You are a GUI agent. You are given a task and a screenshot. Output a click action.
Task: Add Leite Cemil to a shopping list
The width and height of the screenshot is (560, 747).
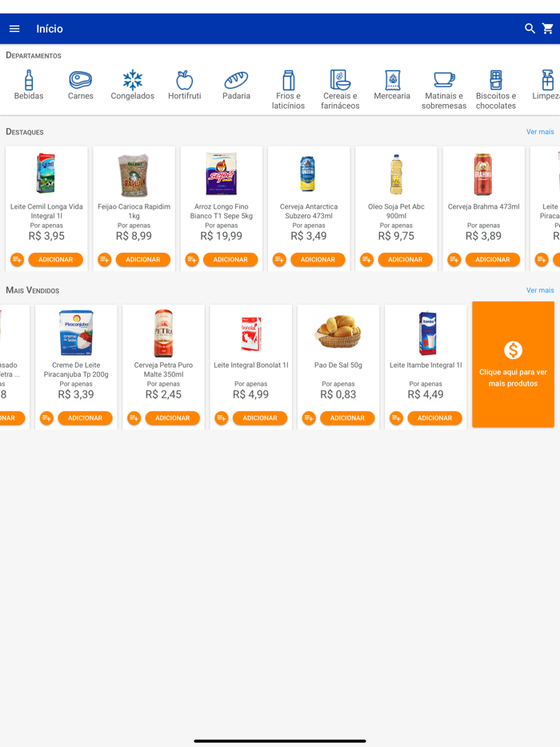pyautogui.click(x=17, y=260)
